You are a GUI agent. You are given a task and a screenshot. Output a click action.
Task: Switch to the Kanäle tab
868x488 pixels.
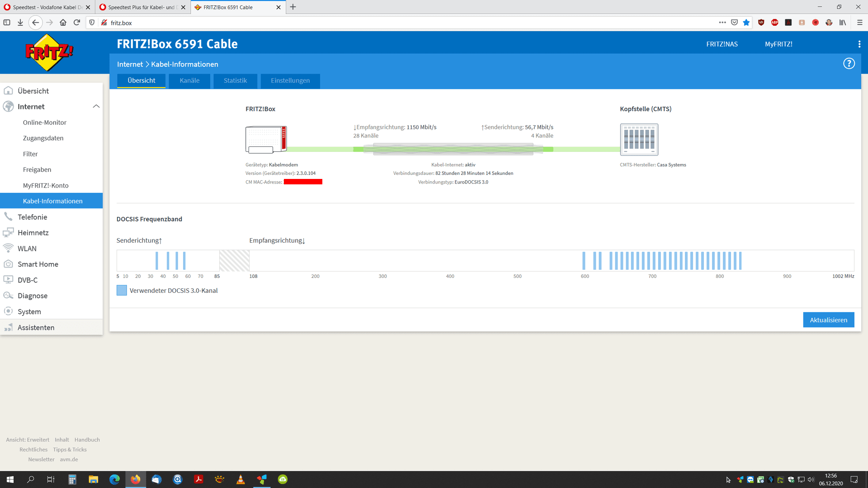(x=189, y=81)
